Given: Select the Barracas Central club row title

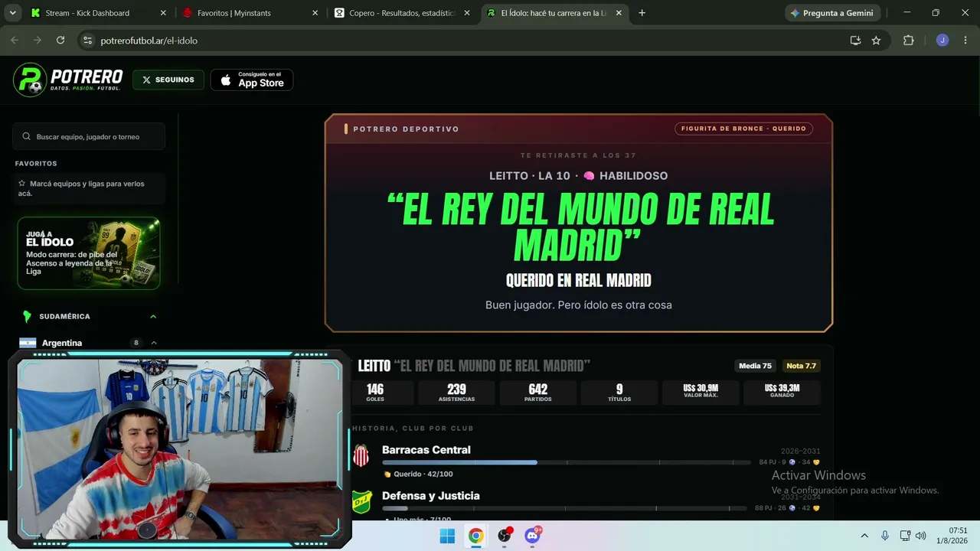Looking at the screenshot, I should click(426, 450).
